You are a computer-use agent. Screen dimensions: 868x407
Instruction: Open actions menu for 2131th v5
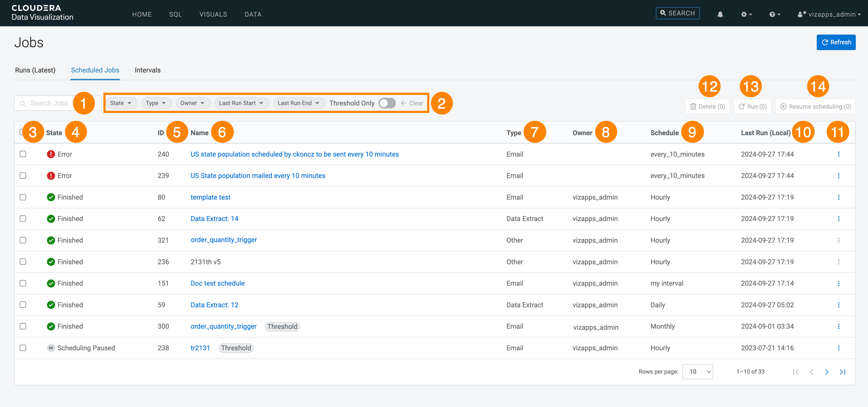839,262
